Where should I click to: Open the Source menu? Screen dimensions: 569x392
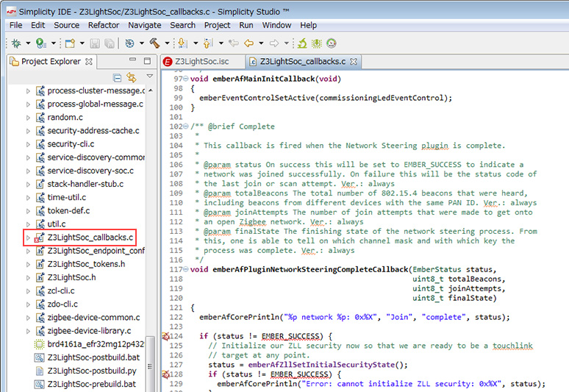[x=66, y=25]
